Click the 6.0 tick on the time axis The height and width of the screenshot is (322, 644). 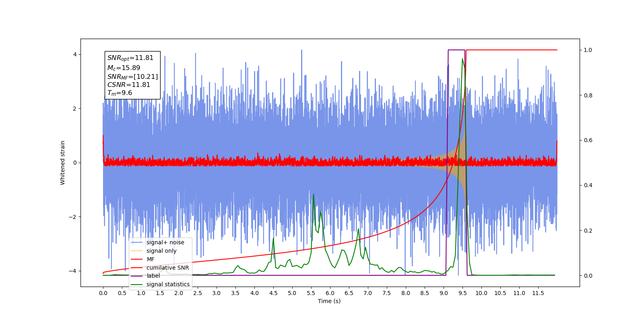tap(330, 293)
